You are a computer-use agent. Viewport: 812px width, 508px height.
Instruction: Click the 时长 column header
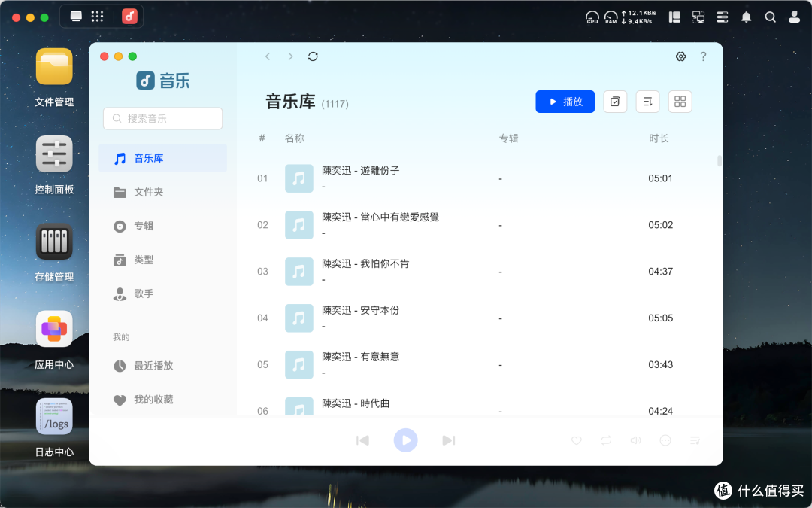click(x=659, y=138)
